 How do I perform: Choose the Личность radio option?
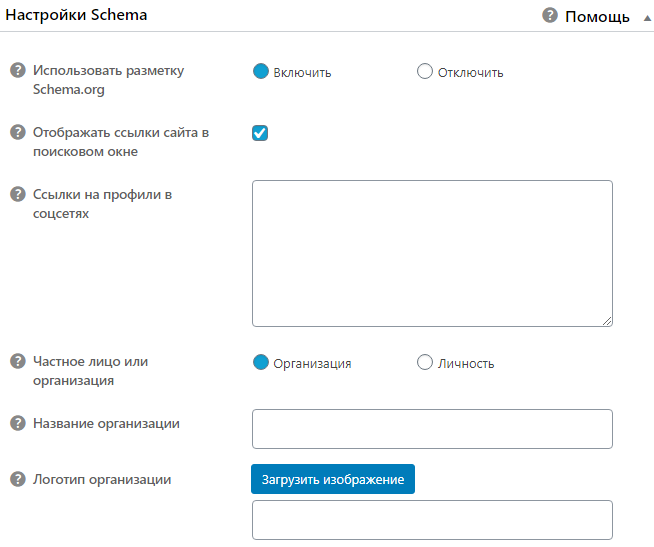tap(425, 362)
